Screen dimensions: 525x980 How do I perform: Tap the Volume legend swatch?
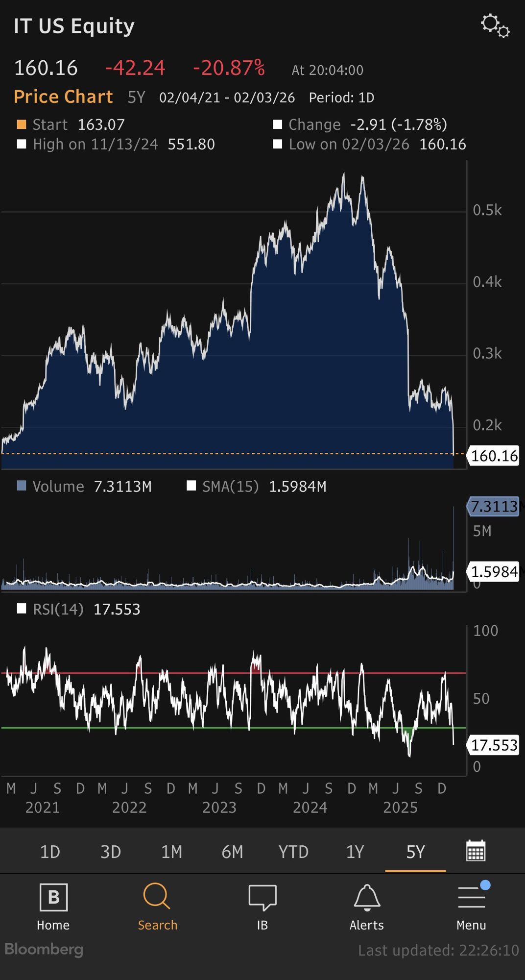click(22, 486)
